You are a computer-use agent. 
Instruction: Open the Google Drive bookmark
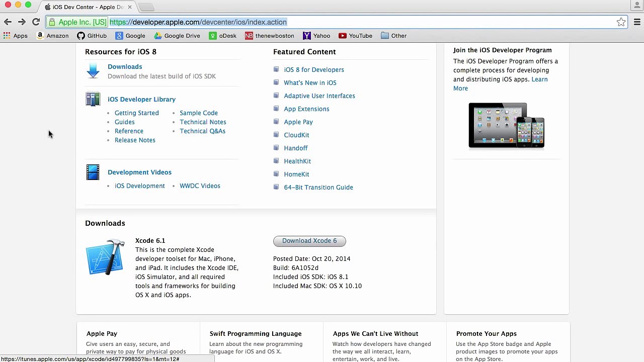[177, 36]
